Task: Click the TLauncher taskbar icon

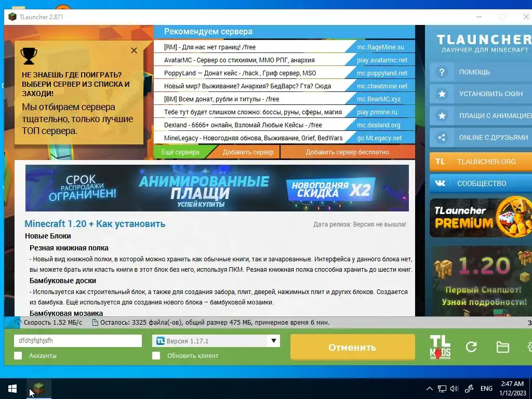Action: pyautogui.click(x=39, y=389)
